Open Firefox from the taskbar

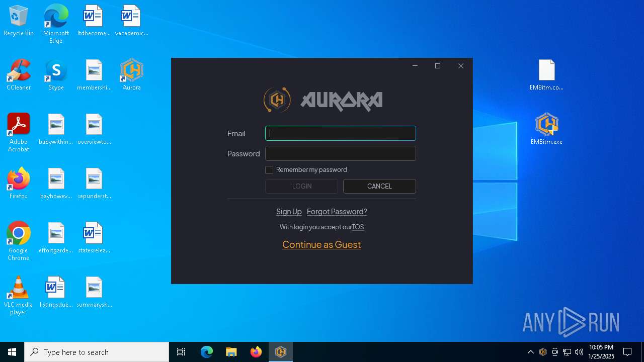[x=256, y=352]
